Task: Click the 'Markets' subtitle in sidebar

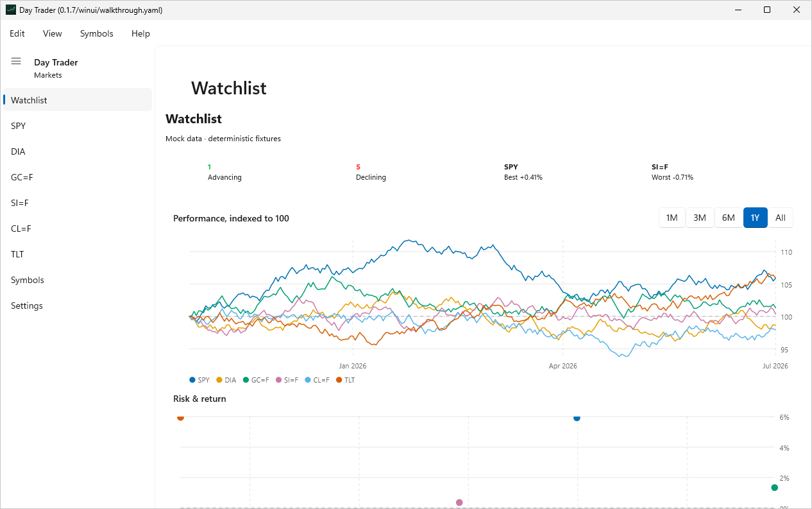Action: [48, 75]
